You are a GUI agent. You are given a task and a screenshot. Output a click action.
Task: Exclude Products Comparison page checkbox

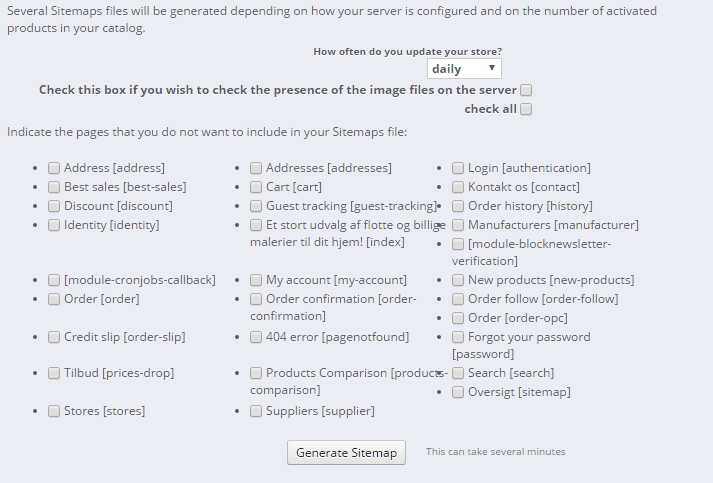point(256,373)
